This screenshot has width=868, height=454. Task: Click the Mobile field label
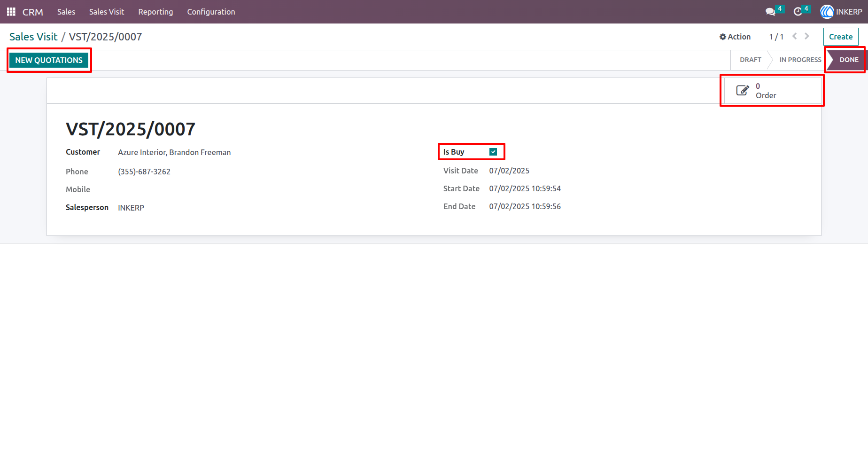coord(78,189)
